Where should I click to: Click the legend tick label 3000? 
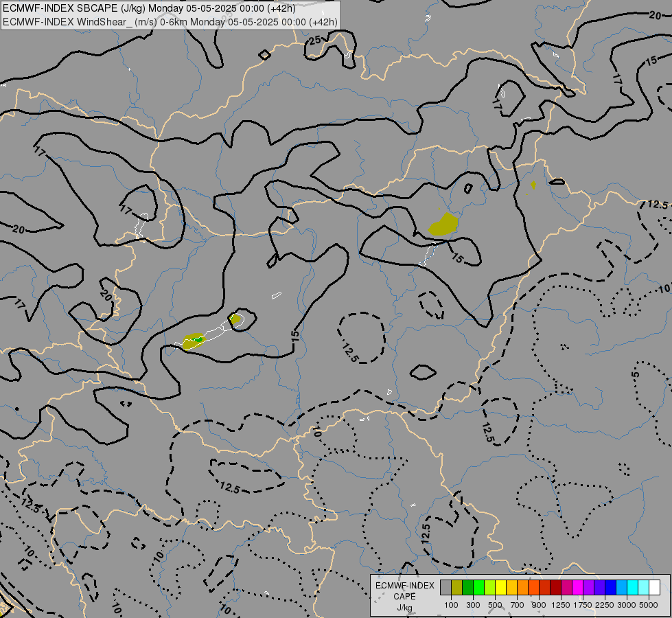point(627,605)
